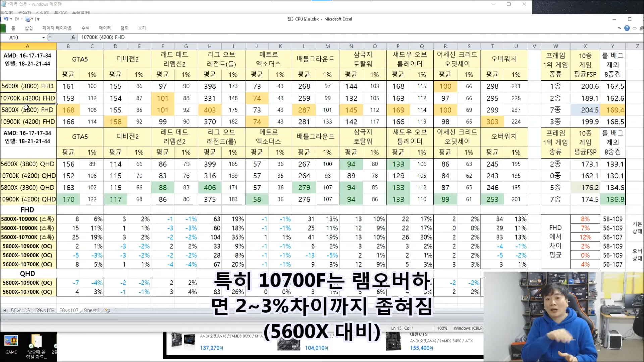Click the 155,400원 price link
The width and height of the screenshot is (644, 362).
pos(421,348)
